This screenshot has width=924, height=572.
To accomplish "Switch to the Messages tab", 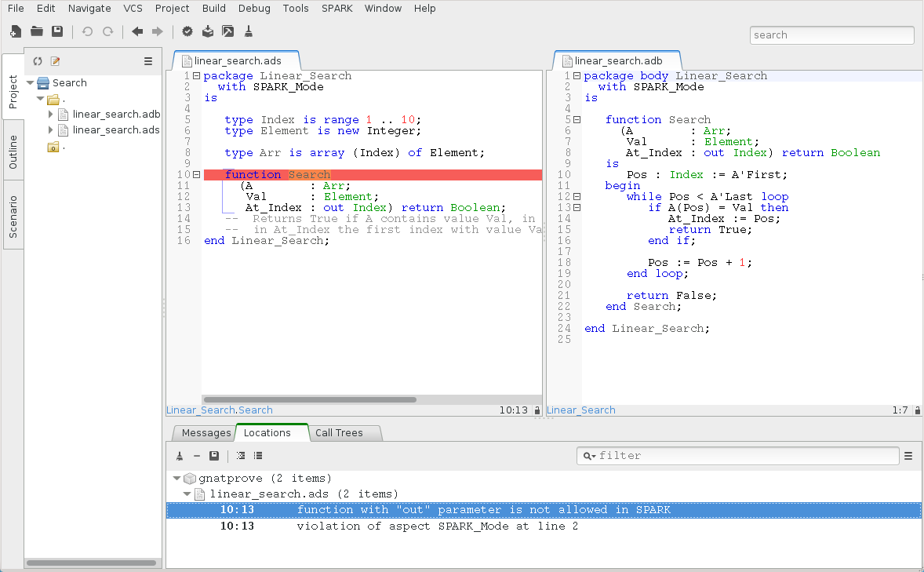I will (206, 433).
